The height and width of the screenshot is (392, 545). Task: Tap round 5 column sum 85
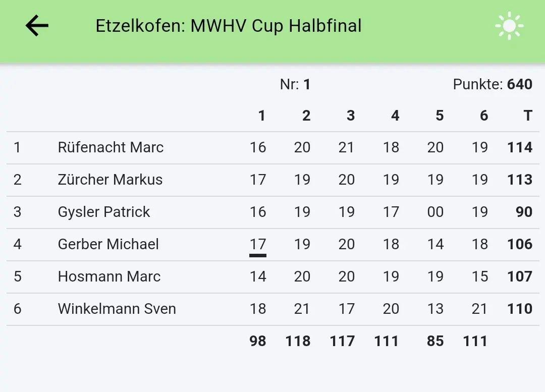(435, 341)
